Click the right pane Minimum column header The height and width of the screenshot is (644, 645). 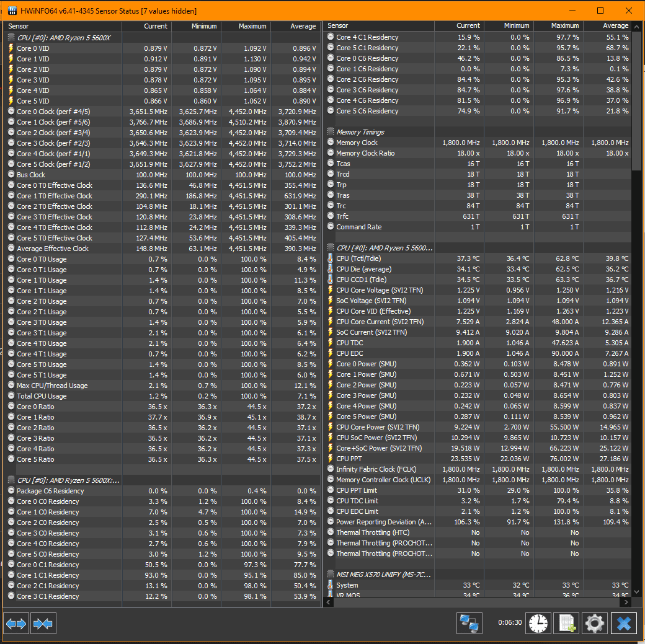509,25
